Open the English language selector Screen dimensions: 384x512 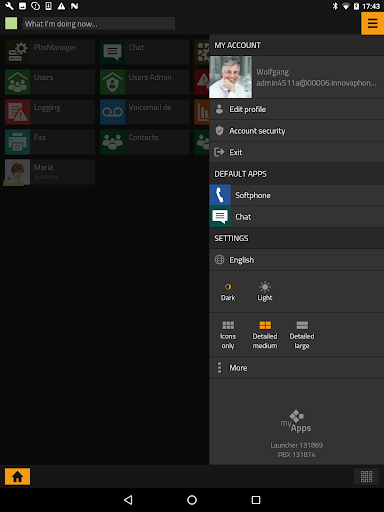tap(296, 260)
